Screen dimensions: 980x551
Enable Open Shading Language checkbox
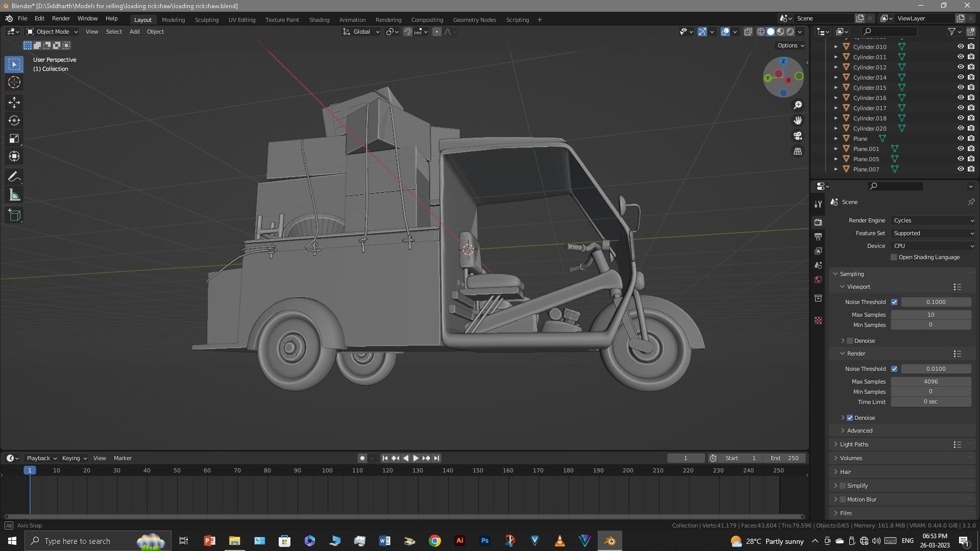pyautogui.click(x=894, y=257)
